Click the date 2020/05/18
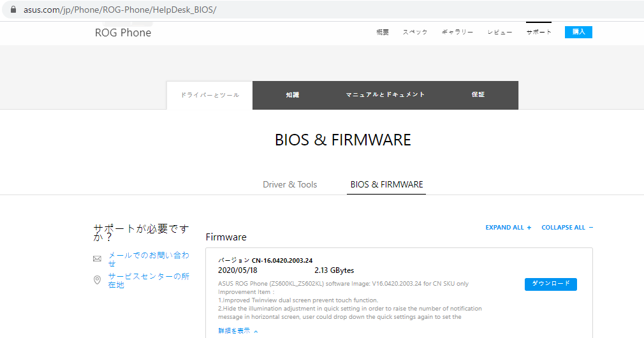The height and width of the screenshot is (338, 644). click(237, 270)
